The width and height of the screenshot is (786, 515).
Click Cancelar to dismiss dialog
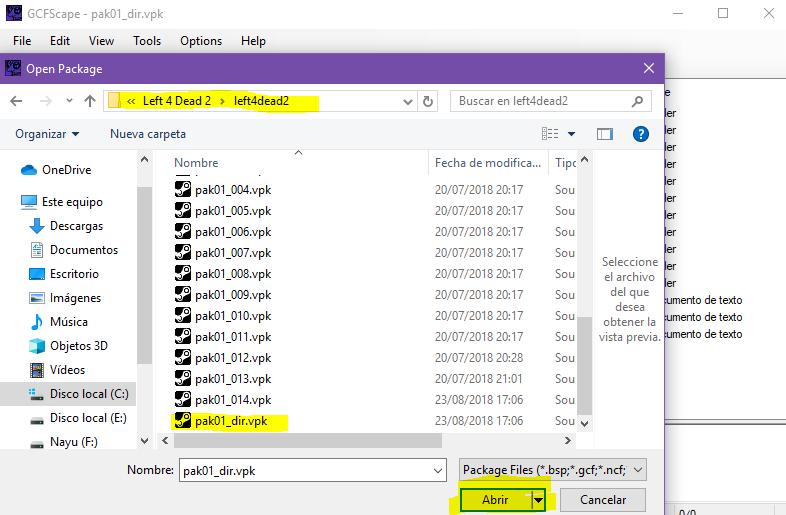coord(603,500)
